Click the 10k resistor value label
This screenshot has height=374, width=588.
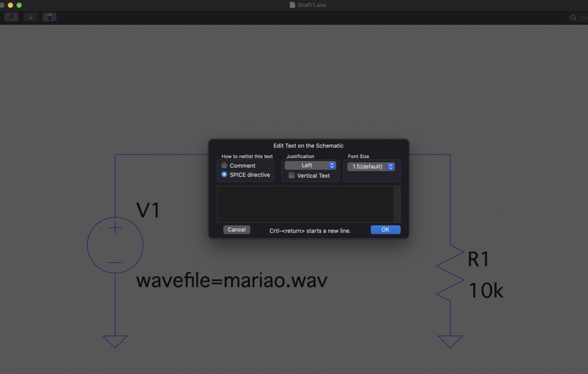(486, 291)
